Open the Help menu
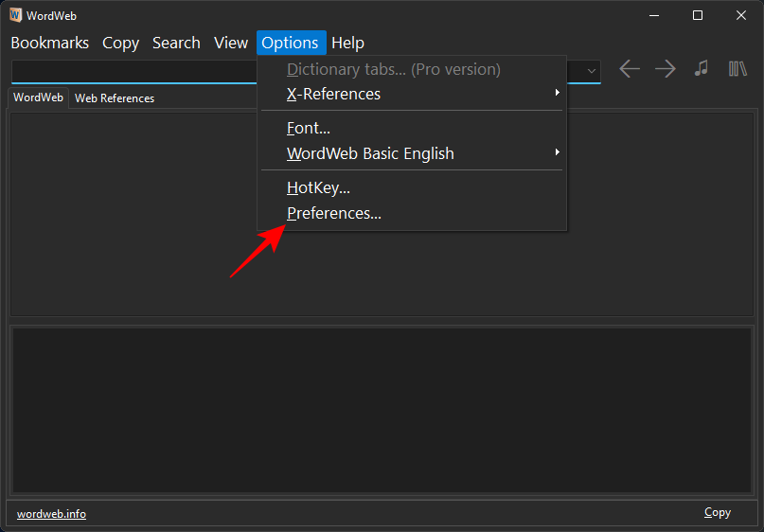 pyautogui.click(x=347, y=43)
